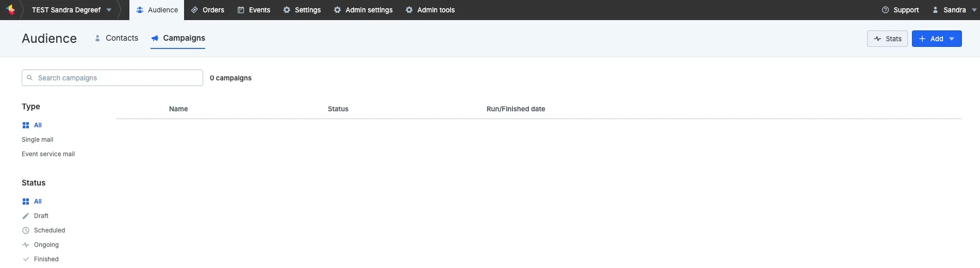Click the Scheduled clock icon
Viewport: 980px width, 268px height.
tap(26, 230)
